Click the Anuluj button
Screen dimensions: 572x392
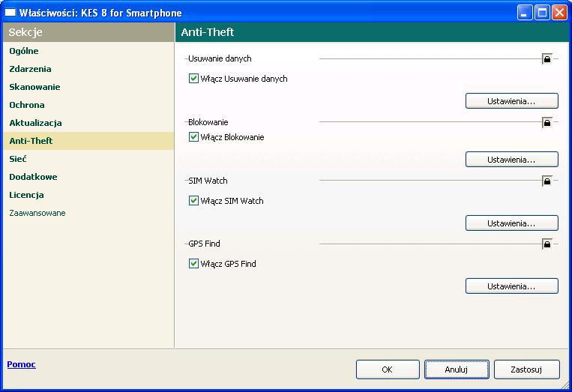tap(457, 370)
